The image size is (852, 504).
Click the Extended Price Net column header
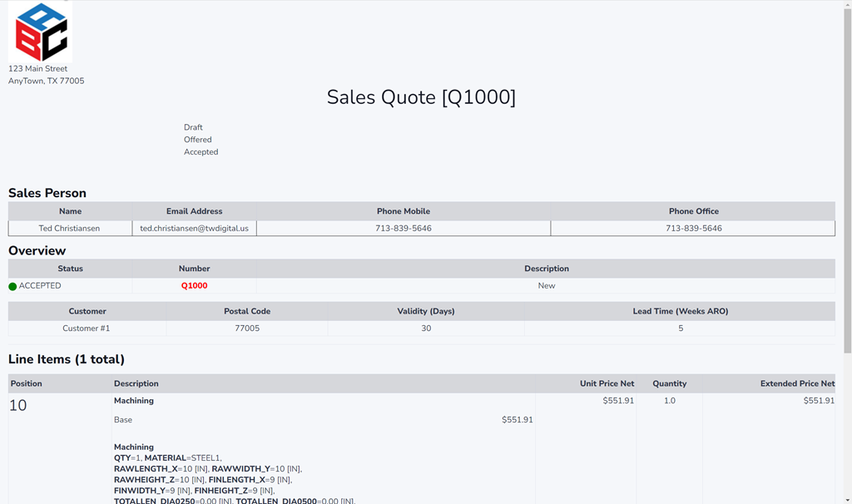796,383
